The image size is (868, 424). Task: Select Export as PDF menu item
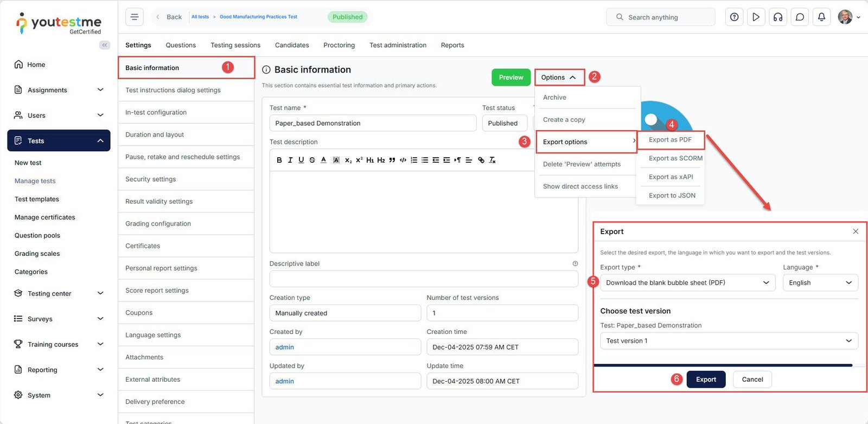coord(670,140)
